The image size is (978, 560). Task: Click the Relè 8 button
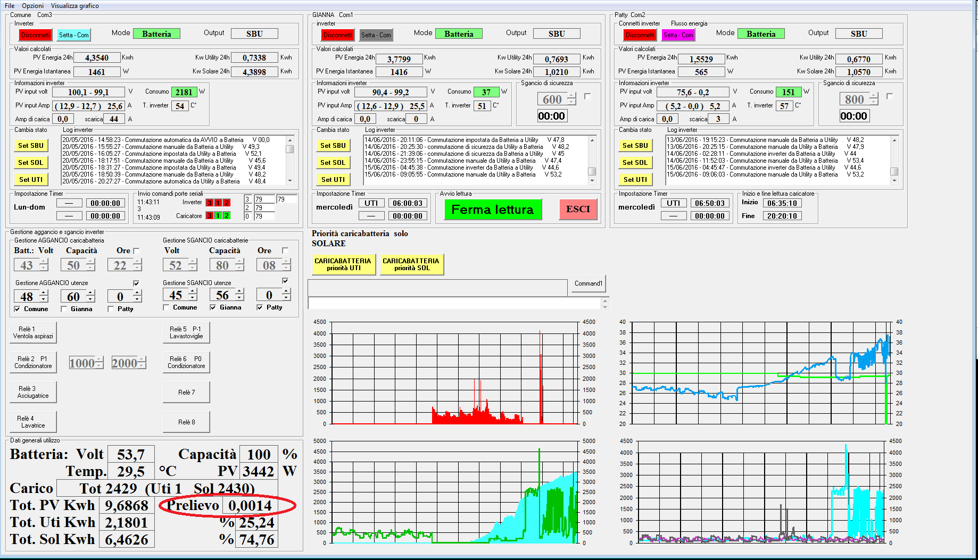click(186, 422)
